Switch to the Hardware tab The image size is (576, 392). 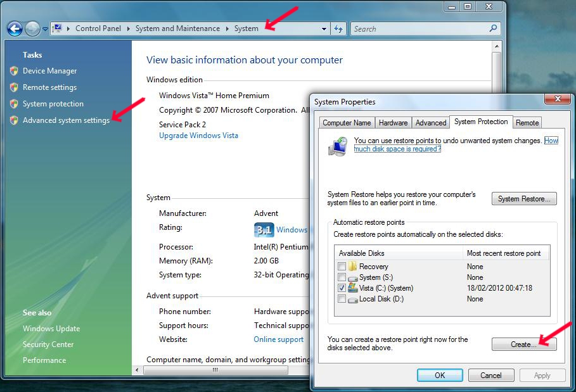click(x=393, y=123)
